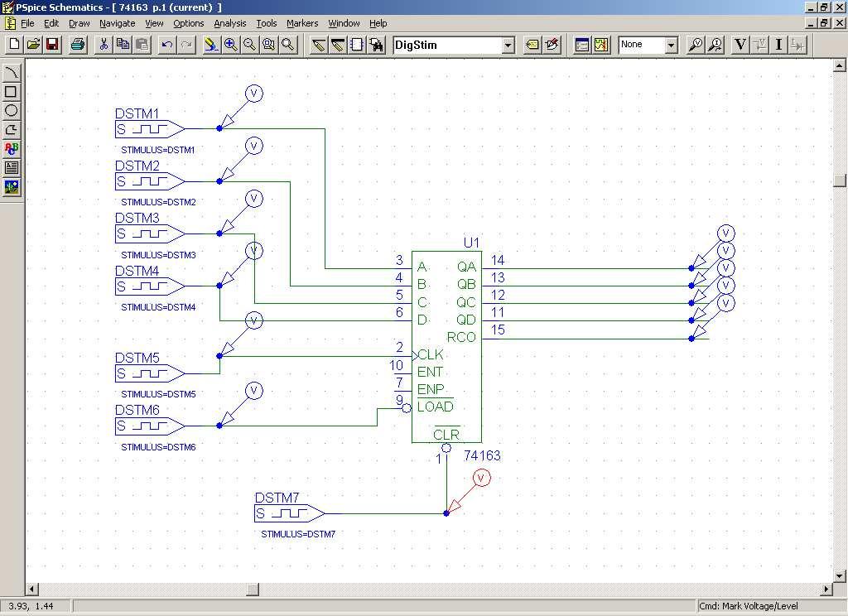Open the File menu
The height and width of the screenshot is (616, 848).
click(27, 23)
